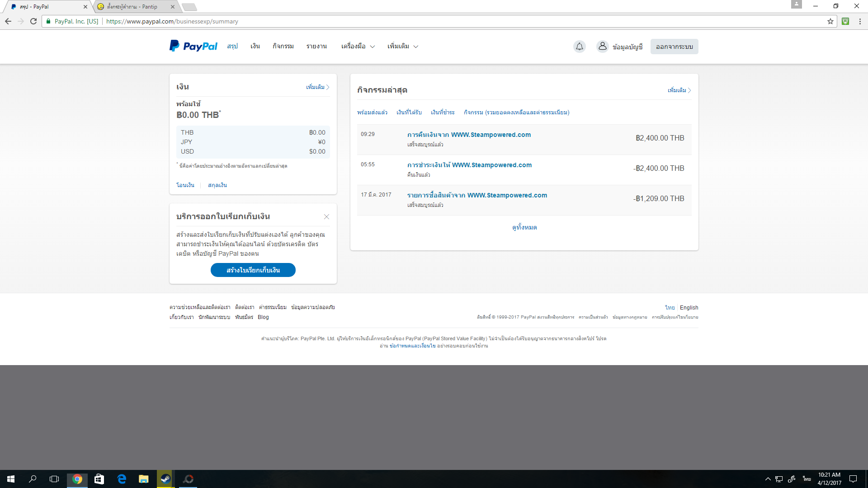Click the PayPal logo

tap(193, 46)
